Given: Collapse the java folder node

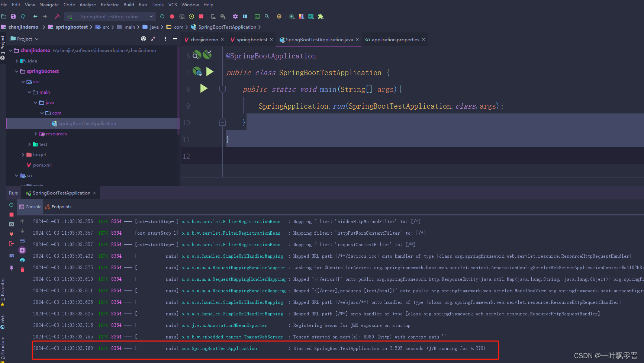Looking at the screenshot, I should tap(36, 103).
